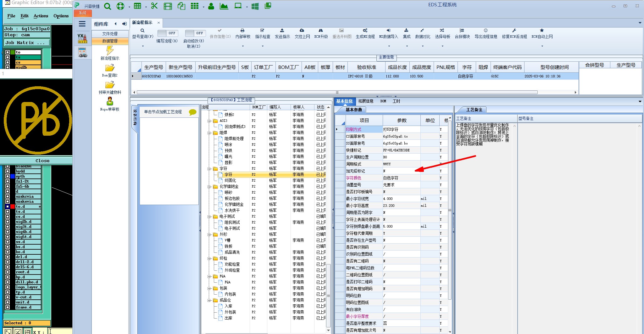Click the red color swatch of layer to.d
Screen dimensions: 644x334
tap(13, 207)
